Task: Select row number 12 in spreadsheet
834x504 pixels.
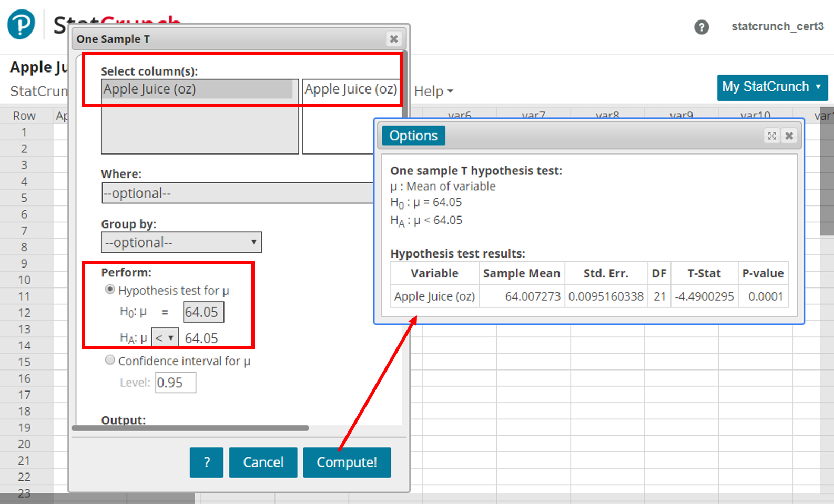Action: click(x=24, y=313)
